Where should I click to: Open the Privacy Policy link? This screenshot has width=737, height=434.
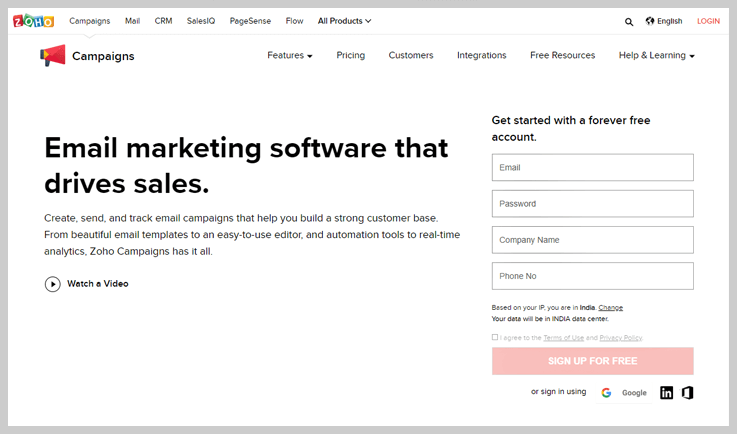coord(620,338)
